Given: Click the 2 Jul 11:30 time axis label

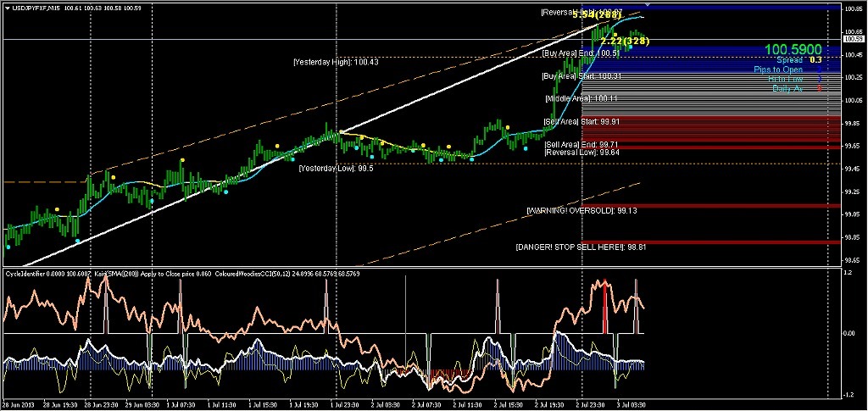Looking at the screenshot, I should tap(468, 405).
